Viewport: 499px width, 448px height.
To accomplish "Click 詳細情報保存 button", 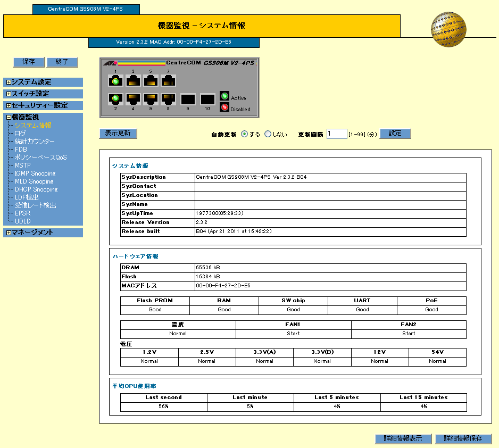I will 463,439.
